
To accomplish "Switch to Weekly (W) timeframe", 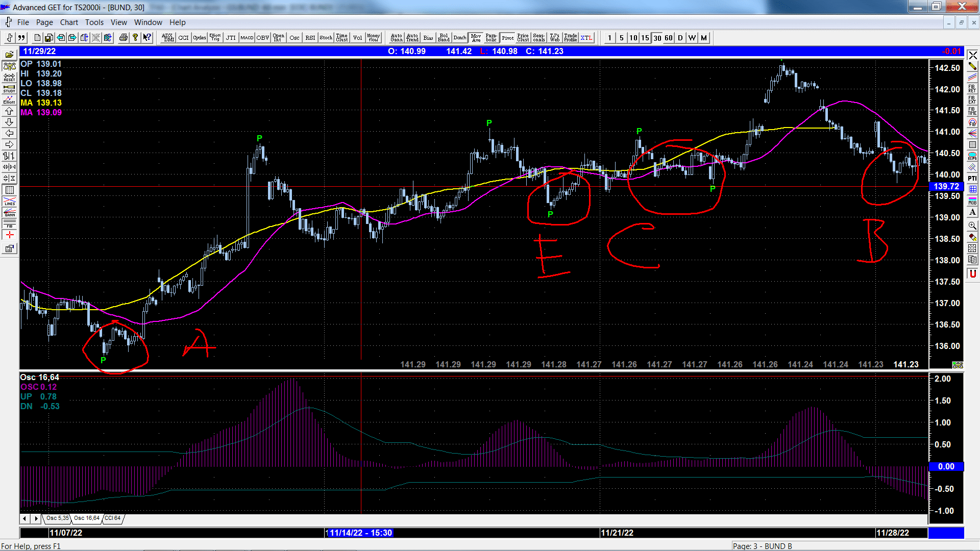I will click(692, 38).
